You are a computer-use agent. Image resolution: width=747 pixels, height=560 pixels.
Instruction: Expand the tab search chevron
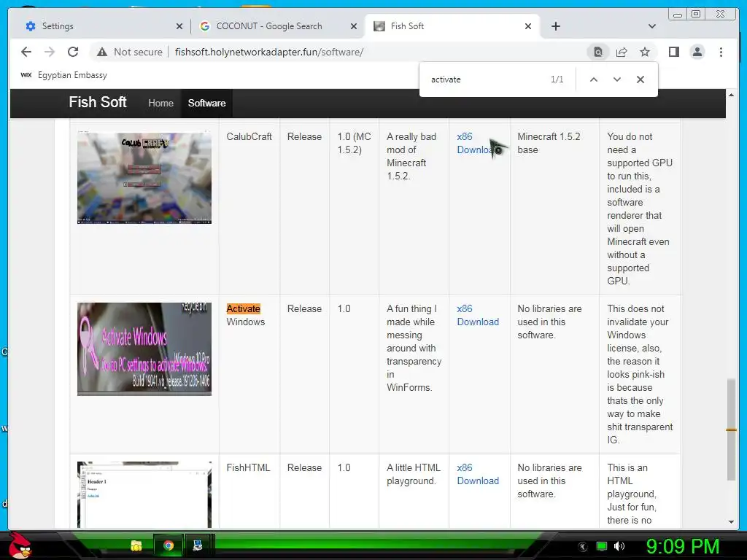pos(651,26)
